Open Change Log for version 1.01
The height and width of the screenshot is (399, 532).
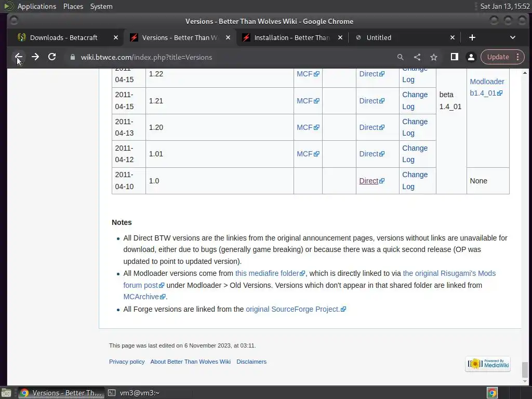(415, 154)
